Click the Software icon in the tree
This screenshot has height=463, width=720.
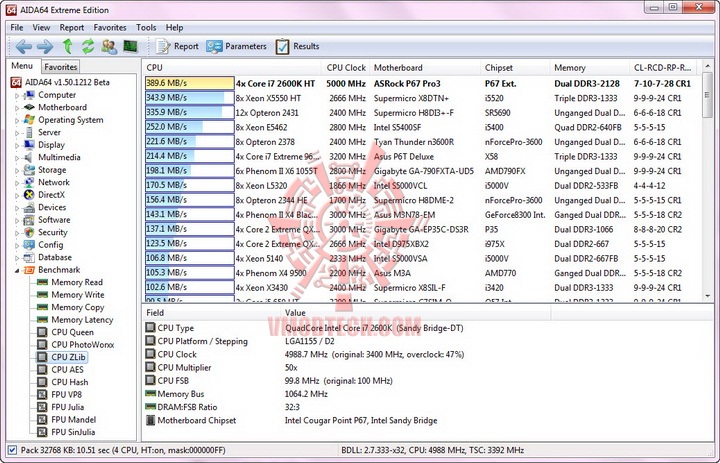[x=29, y=220]
